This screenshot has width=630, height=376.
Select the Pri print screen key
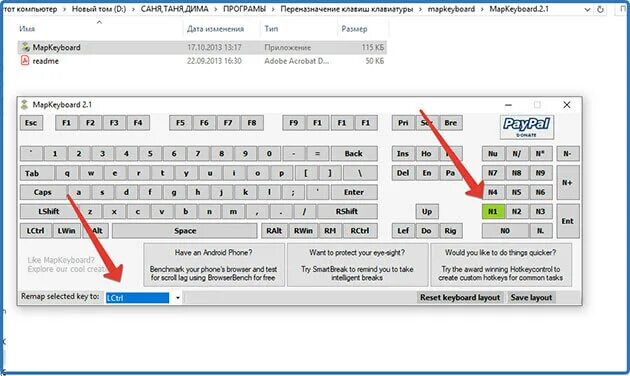tap(403, 123)
